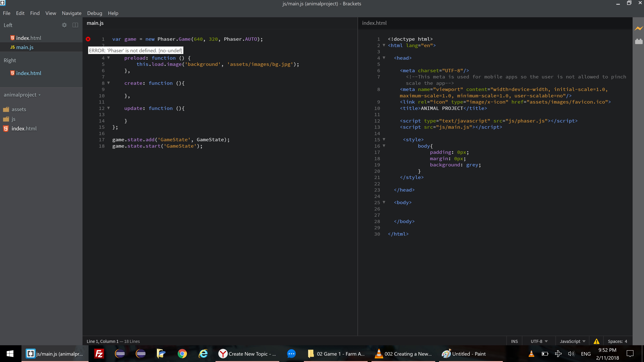Collapse the update function fold on line 12
This screenshot has height=362, width=644.
(109, 108)
